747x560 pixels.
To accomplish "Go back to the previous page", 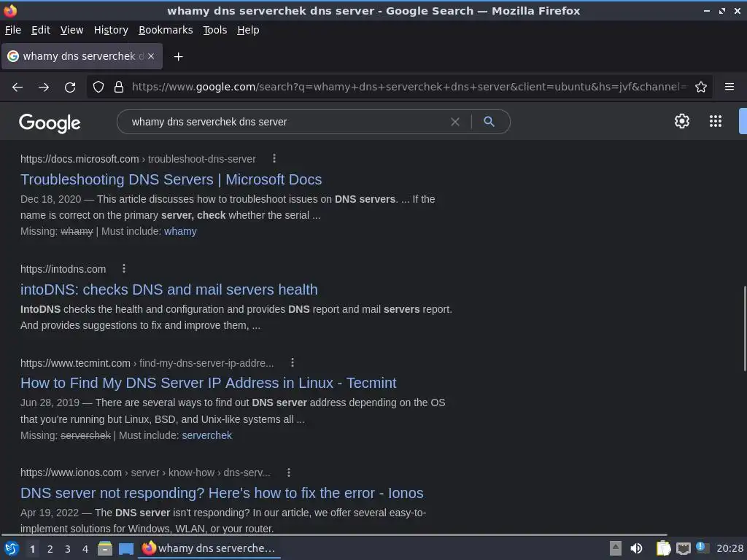I will [x=18, y=87].
